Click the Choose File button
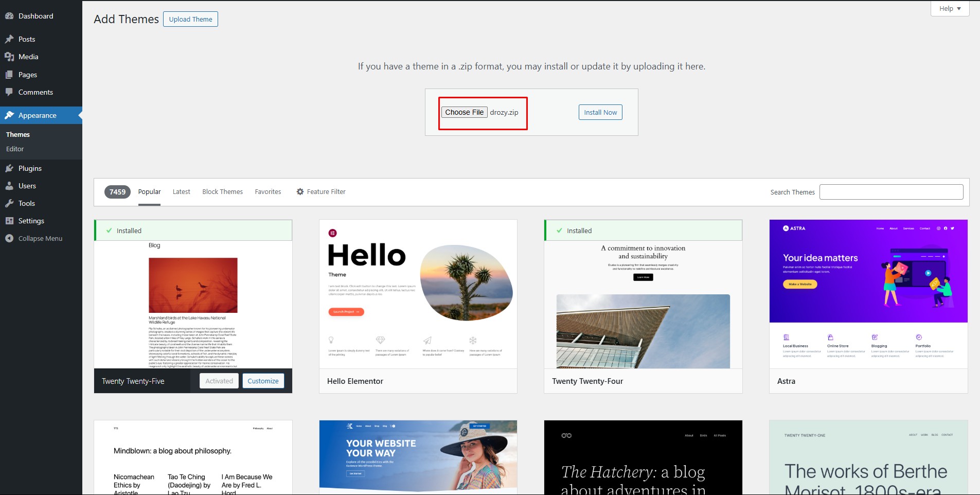The image size is (980, 495). pyautogui.click(x=464, y=112)
